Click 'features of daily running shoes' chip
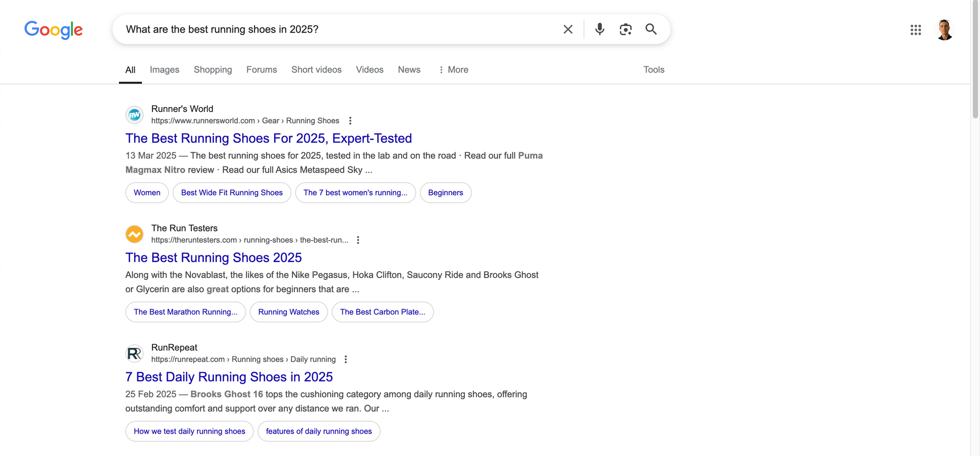The width and height of the screenshot is (980, 456). point(319,431)
